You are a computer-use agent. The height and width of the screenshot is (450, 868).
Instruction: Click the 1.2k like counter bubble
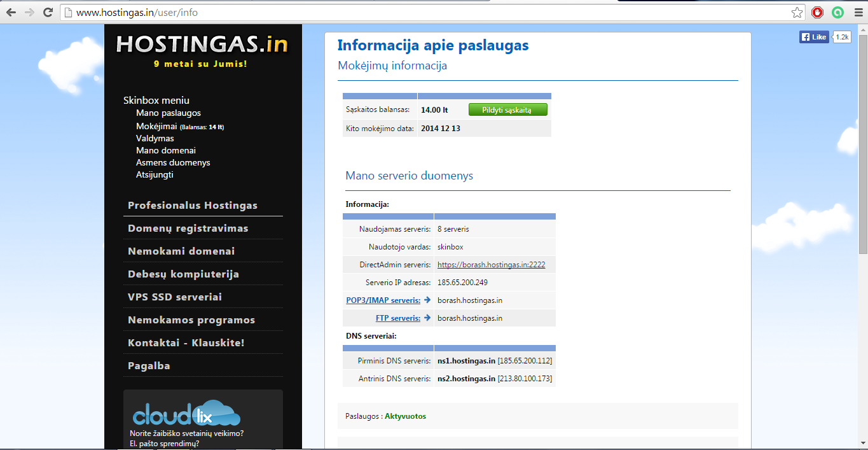tap(842, 37)
